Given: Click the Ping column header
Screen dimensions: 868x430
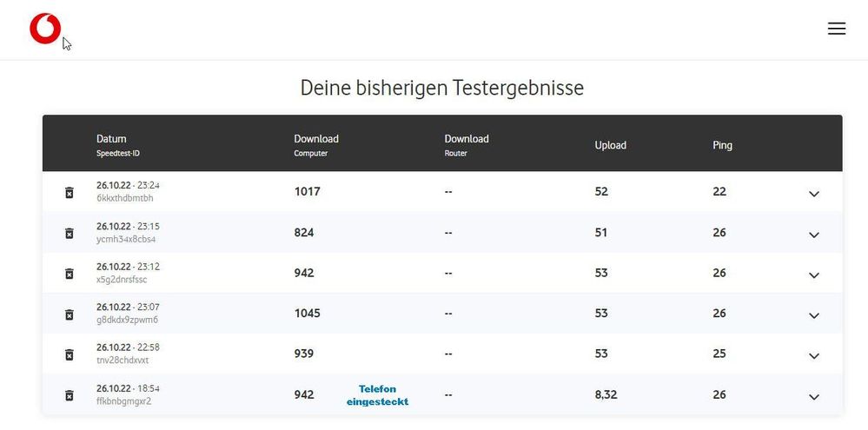Looking at the screenshot, I should pos(722,146).
